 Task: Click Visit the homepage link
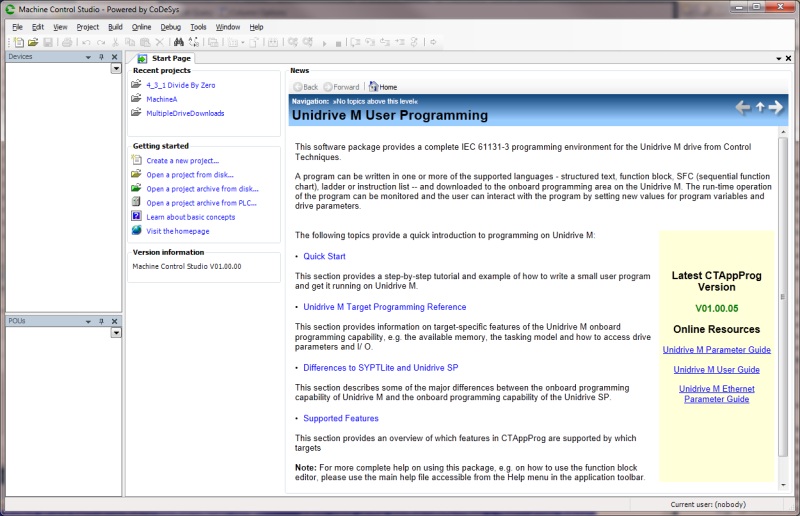pyautogui.click(x=178, y=231)
